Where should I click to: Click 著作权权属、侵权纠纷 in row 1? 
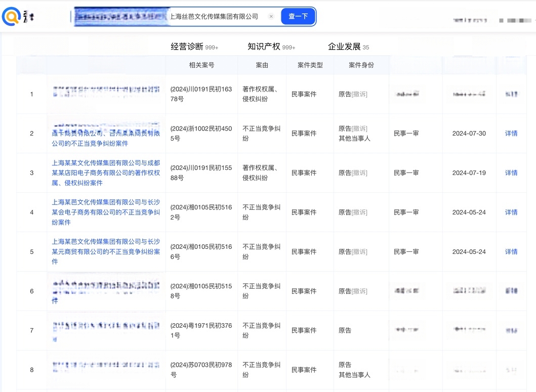click(x=260, y=94)
